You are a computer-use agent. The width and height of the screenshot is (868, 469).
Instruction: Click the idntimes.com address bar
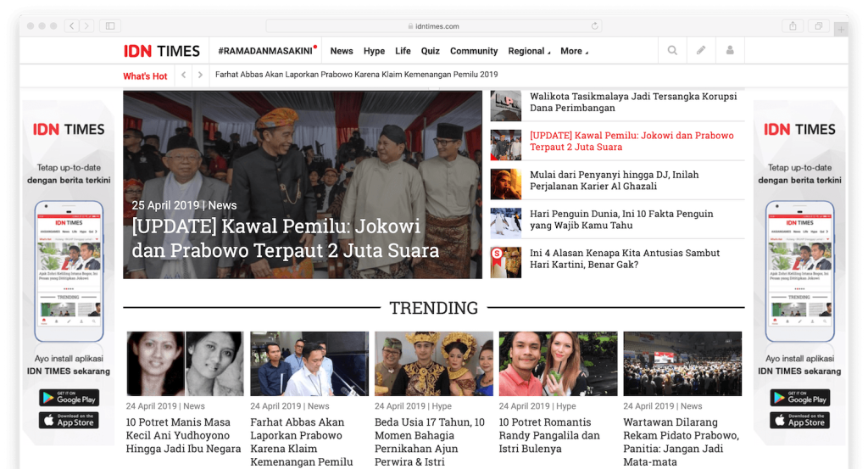pyautogui.click(x=433, y=26)
